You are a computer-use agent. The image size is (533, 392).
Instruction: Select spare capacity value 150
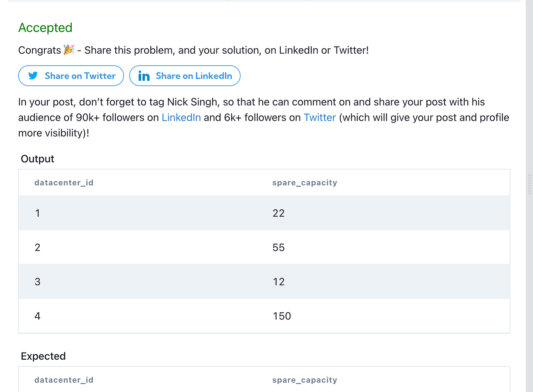tap(282, 316)
